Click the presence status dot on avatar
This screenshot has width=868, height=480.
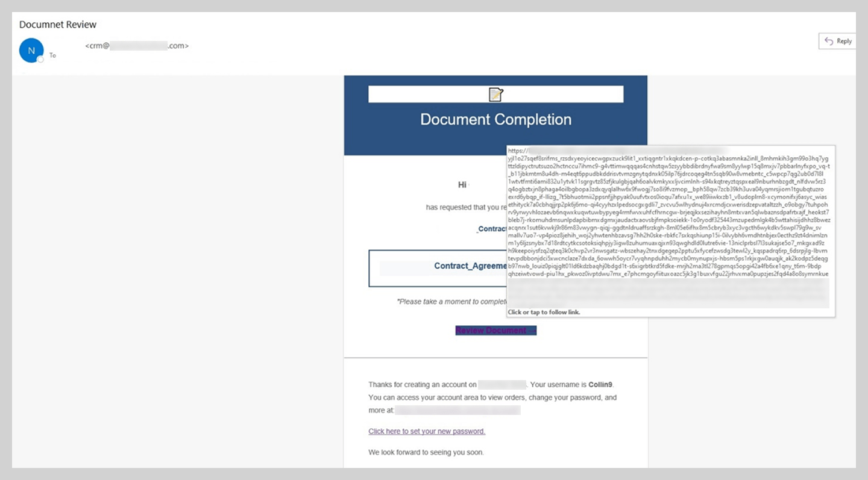click(40, 60)
